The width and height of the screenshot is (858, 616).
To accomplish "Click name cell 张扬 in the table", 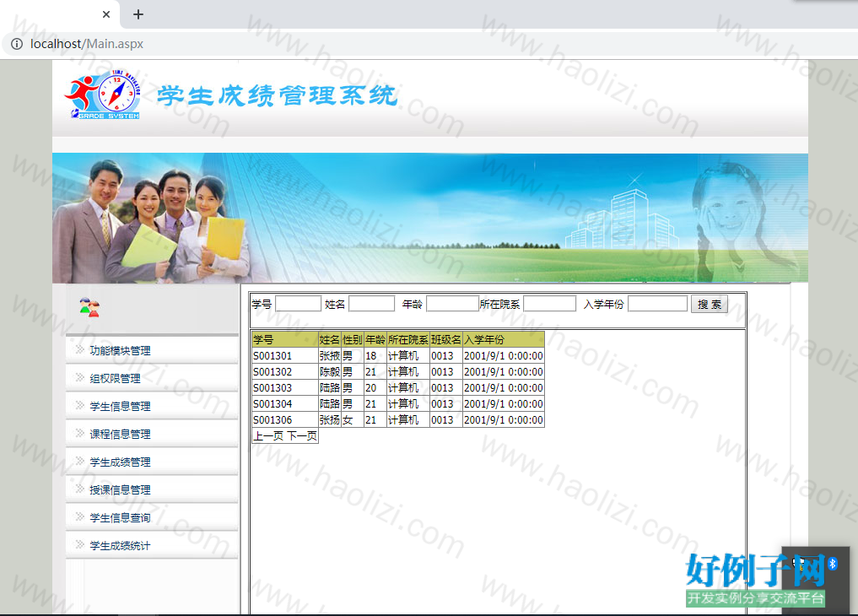I will point(329,420).
